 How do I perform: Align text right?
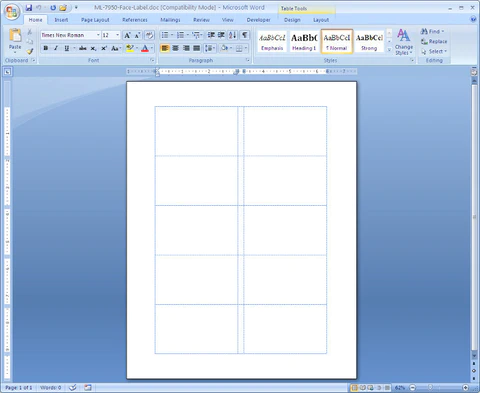tap(186, 48)
